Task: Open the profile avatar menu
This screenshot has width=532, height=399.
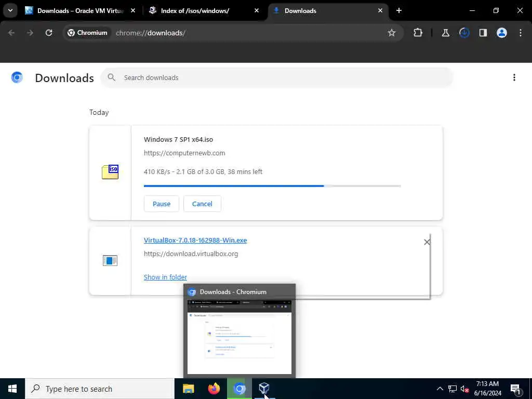Action: tap(502, 33)
